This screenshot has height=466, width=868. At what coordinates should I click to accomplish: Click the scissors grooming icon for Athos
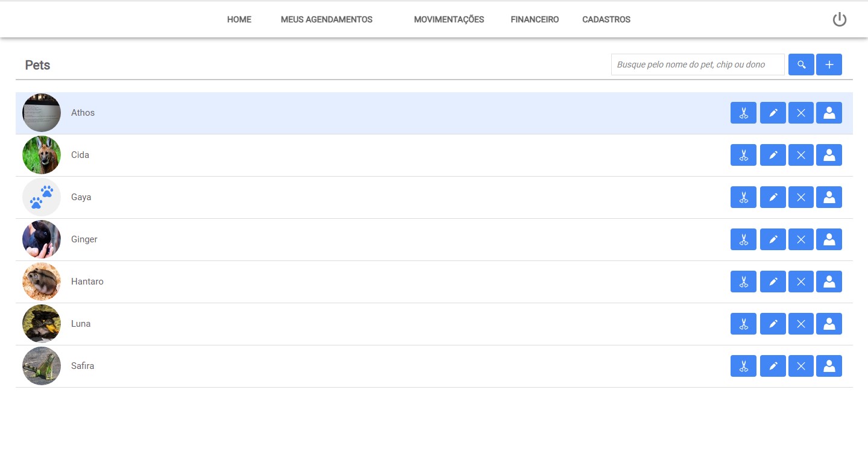click(x=743, y=113)
